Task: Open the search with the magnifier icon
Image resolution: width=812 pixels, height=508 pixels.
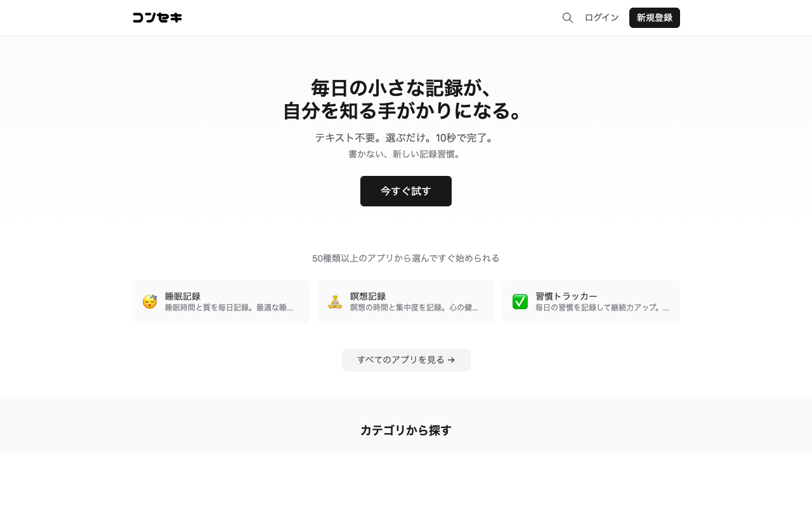Action: click(x=566, y=17)
